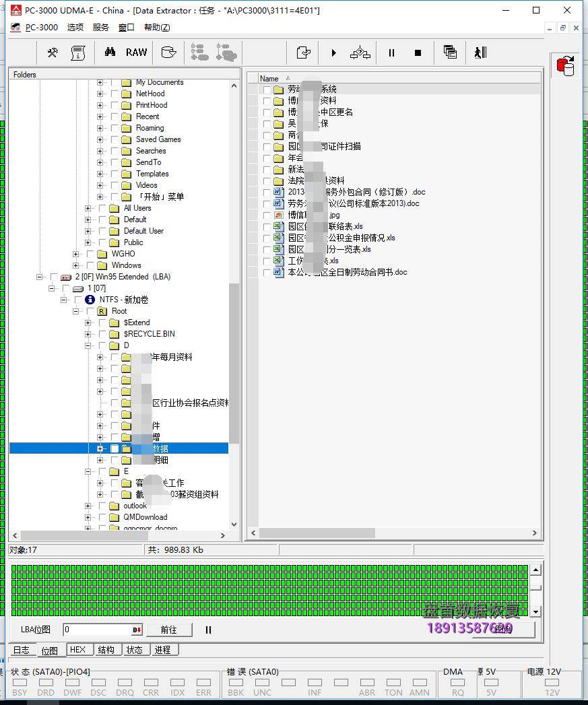
Task: Click the .jpg image file icon
Action: pos(278,215)
